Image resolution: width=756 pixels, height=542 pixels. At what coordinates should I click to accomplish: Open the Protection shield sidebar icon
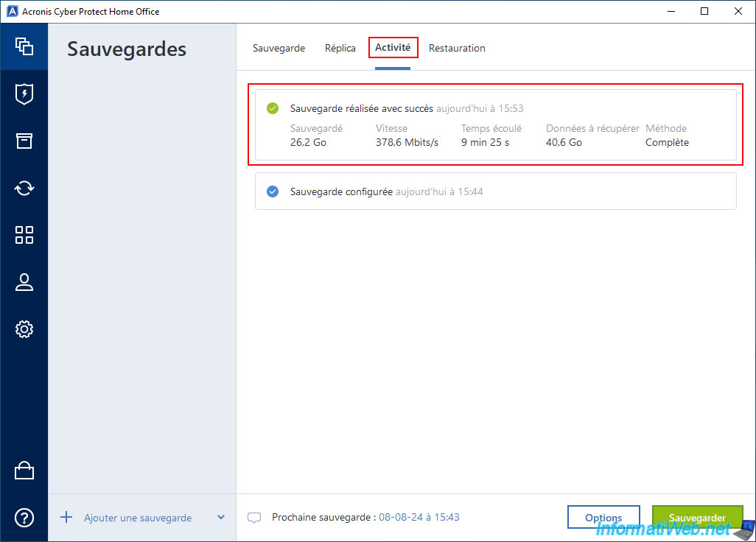coord(24,94)
